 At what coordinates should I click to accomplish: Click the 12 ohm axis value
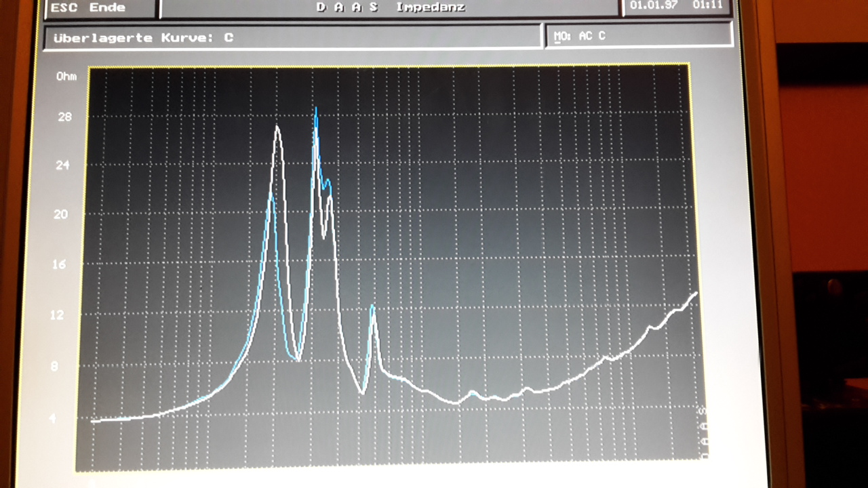pos(58,315)
